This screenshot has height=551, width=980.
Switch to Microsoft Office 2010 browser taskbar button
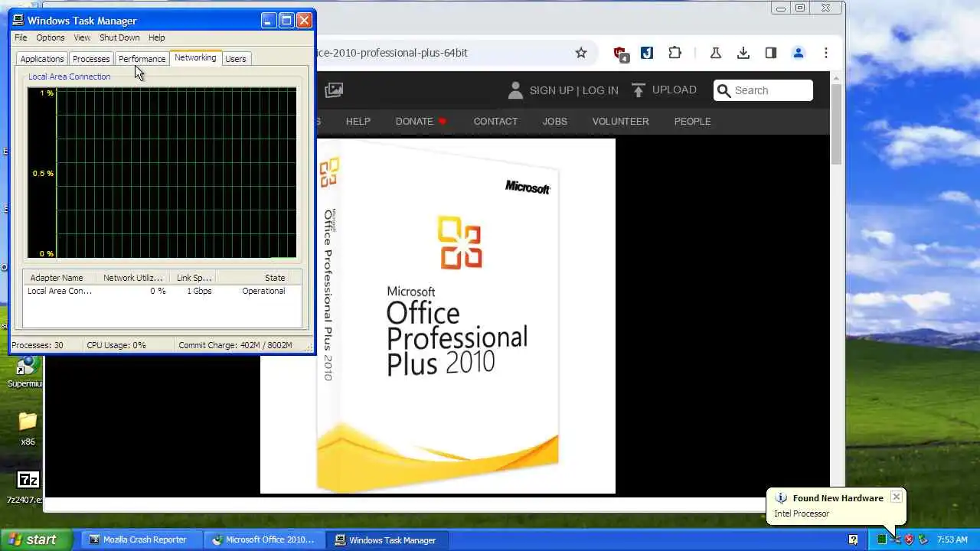pos(263,540)
